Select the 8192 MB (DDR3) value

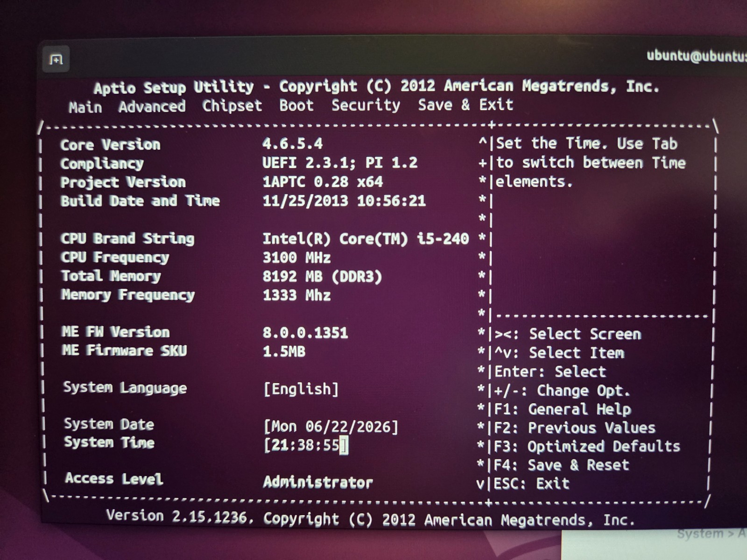(x=322, y=277)
